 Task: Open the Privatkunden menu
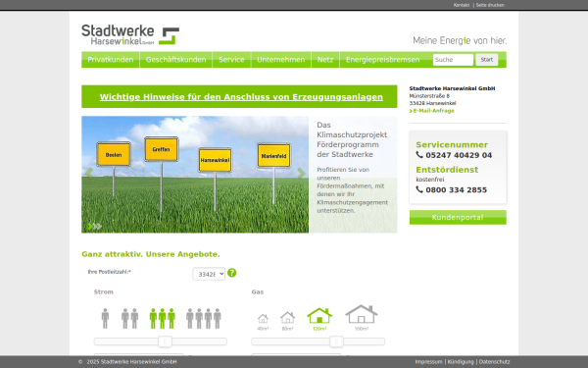111,60
